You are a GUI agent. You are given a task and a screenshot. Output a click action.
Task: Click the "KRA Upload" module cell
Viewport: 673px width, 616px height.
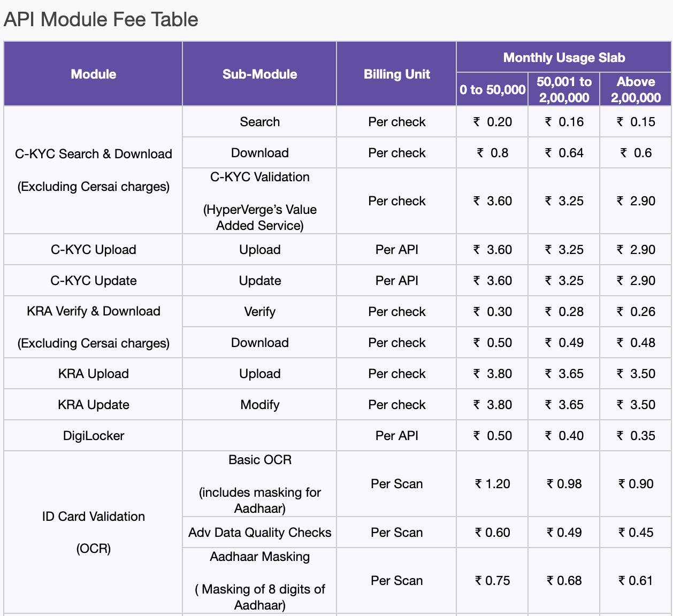point(93,374)
